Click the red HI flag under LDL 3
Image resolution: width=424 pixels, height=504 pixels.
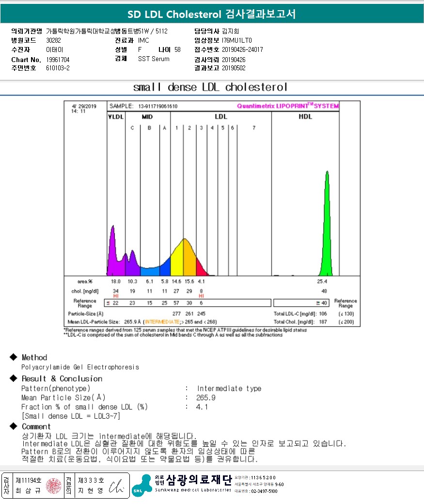(202, 296)
